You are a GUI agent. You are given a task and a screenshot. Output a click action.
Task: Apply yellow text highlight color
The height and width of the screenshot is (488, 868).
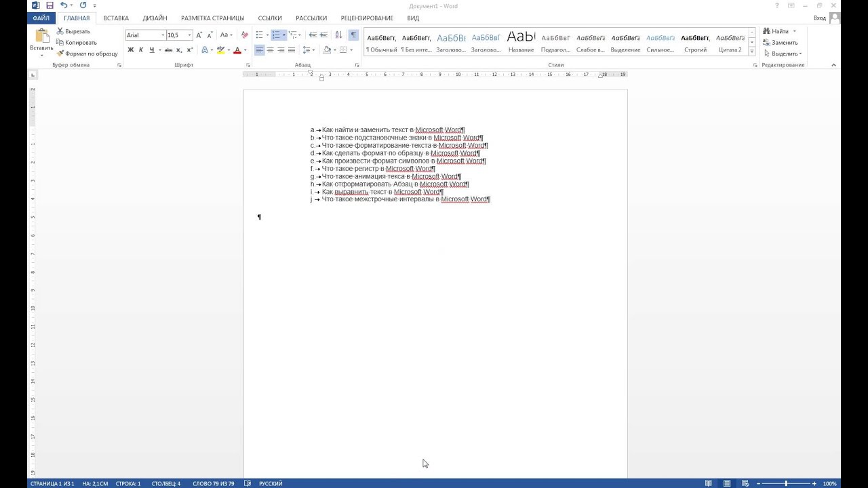pyautogui.click(x=220, y=49)
